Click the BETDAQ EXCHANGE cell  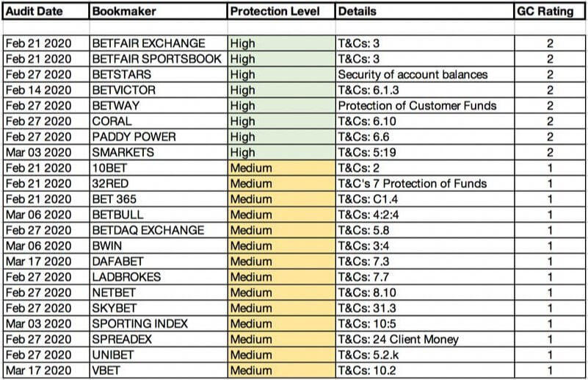(x=158, y=230)
